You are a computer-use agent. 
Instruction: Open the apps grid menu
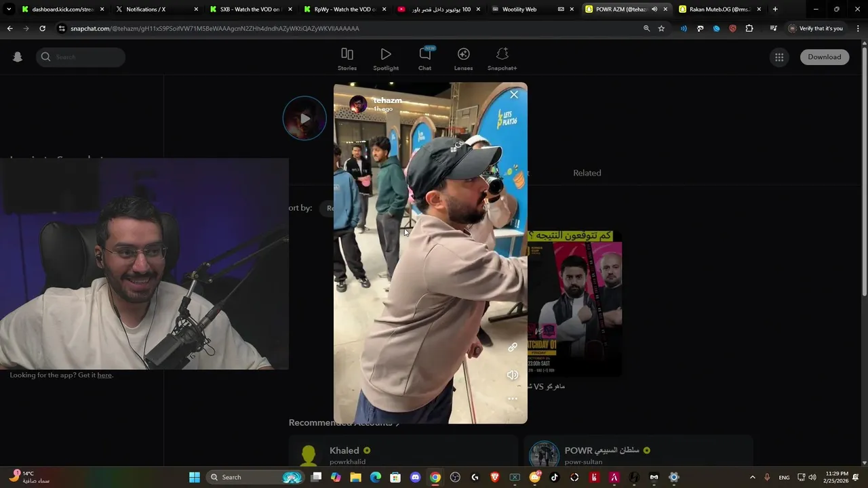click(x=779, y=57)
